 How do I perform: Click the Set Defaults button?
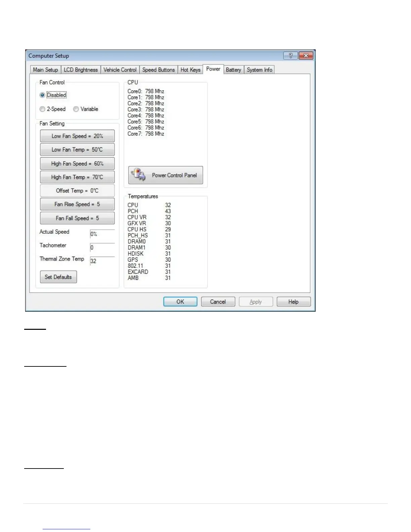pos(58,277)
